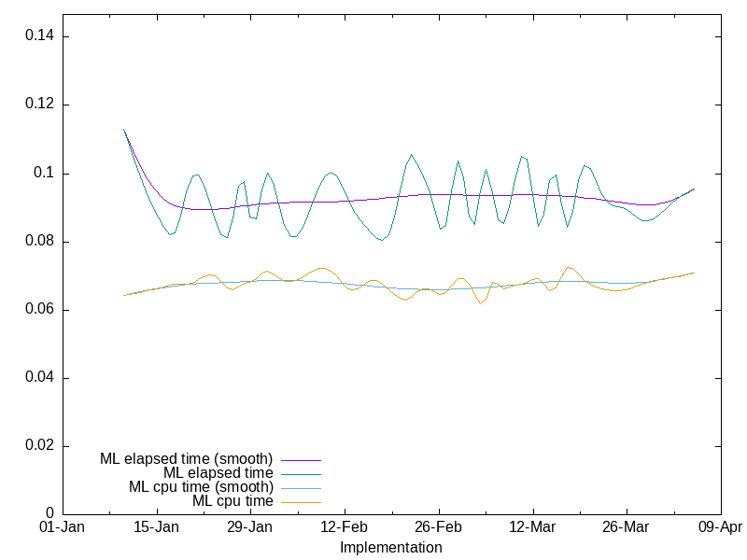The width and height of the screenshot is (747, 560).
Task: Click the 15-Jan x-axis date label
Action: click(x=156, y=527)
